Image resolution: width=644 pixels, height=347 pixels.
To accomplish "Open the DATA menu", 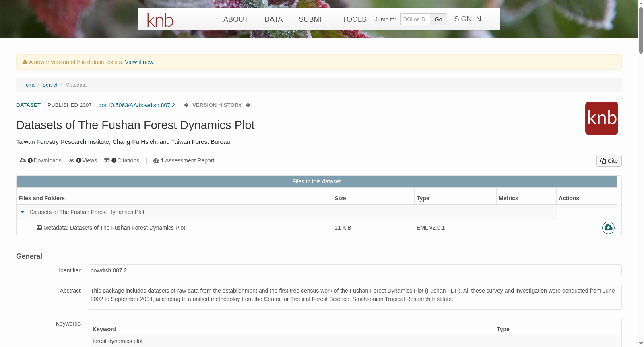I will [273, 19].
